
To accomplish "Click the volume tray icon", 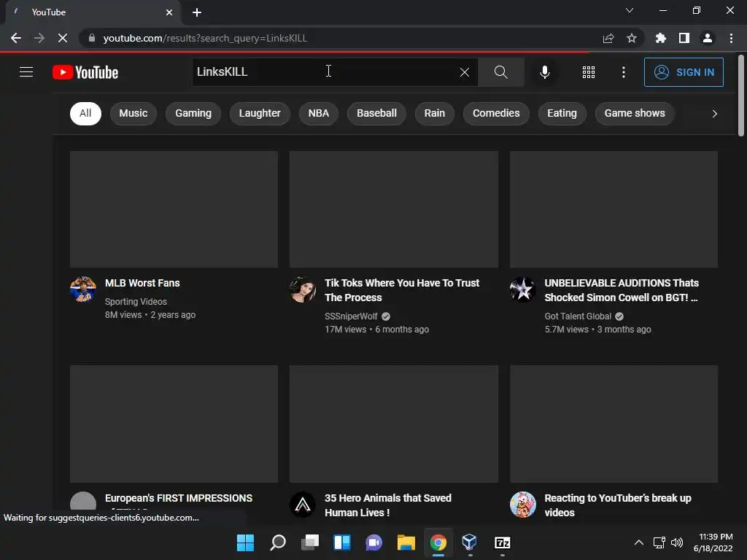I will 676,542.
